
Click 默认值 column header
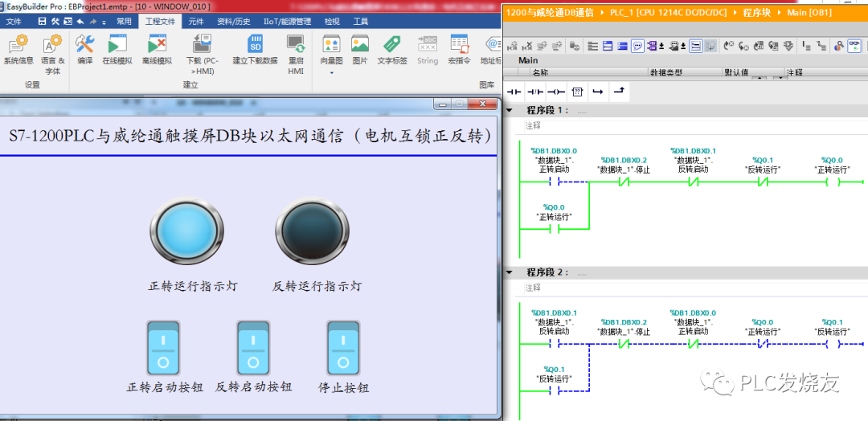click(x=753, y=72)
